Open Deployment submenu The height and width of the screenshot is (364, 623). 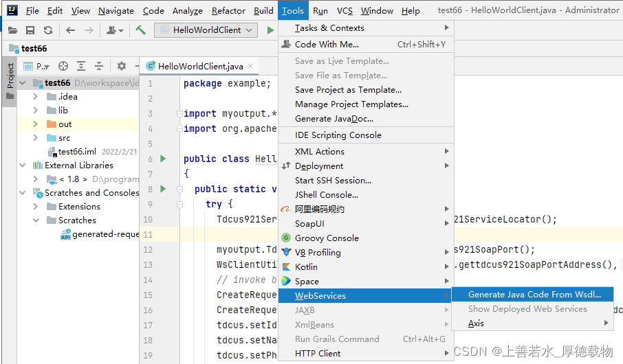[366, 166]
